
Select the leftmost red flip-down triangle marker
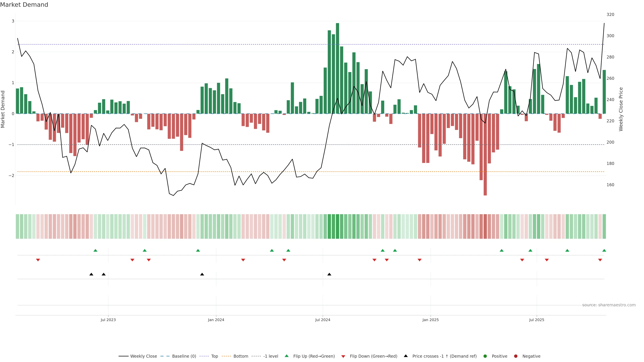click(x=38, y=260)
